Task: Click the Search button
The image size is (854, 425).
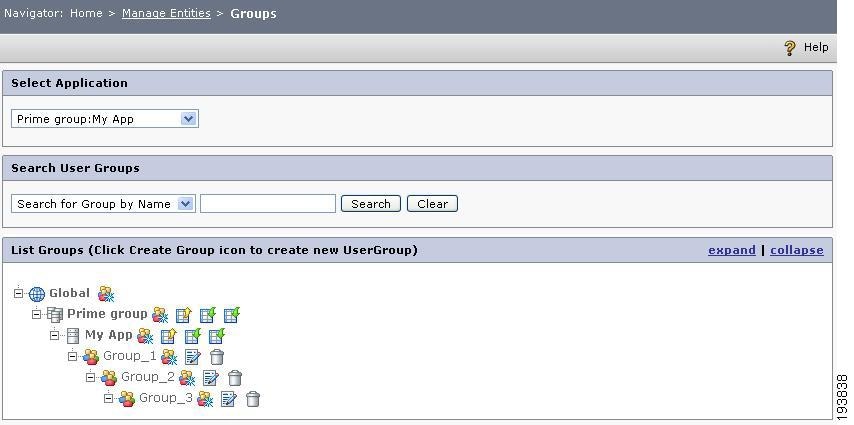Action: (x=371, y=204)
